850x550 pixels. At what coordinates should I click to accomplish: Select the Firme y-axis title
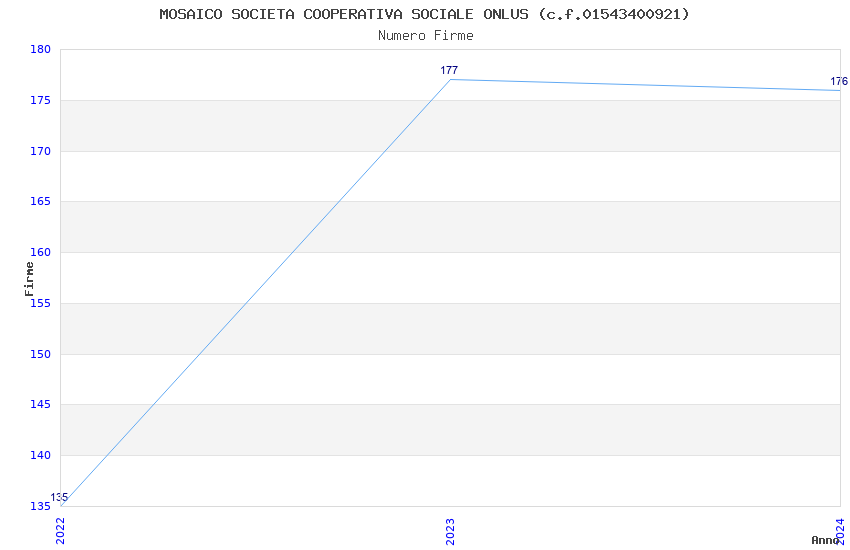29,279
